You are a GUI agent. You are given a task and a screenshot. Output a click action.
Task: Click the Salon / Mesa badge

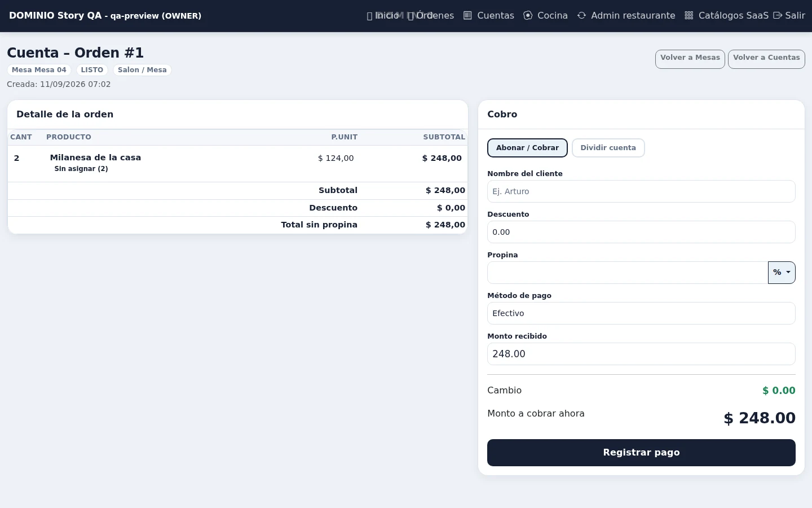pos(142,70)
